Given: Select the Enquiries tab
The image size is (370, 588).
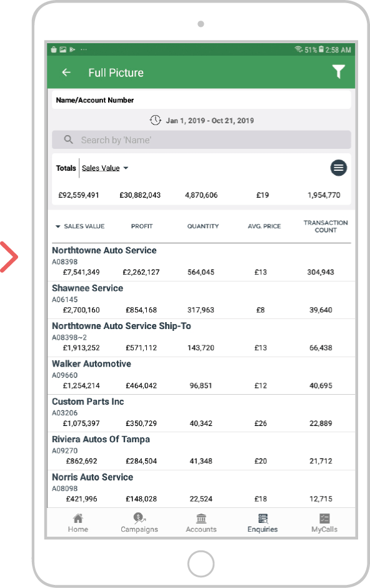Looking at the screenshot, I should pyautogui.click(x=262, y=523).
